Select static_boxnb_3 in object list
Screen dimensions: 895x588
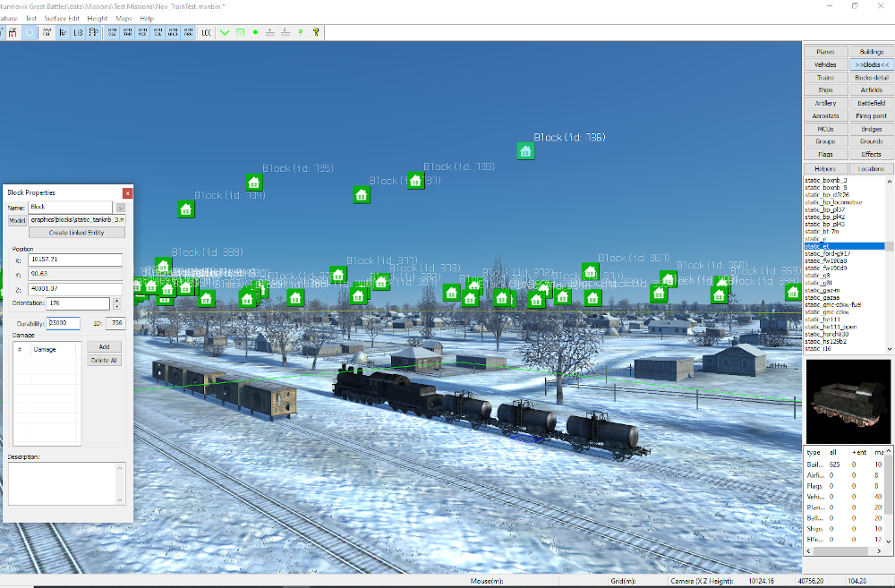click(x=825, y=181)
